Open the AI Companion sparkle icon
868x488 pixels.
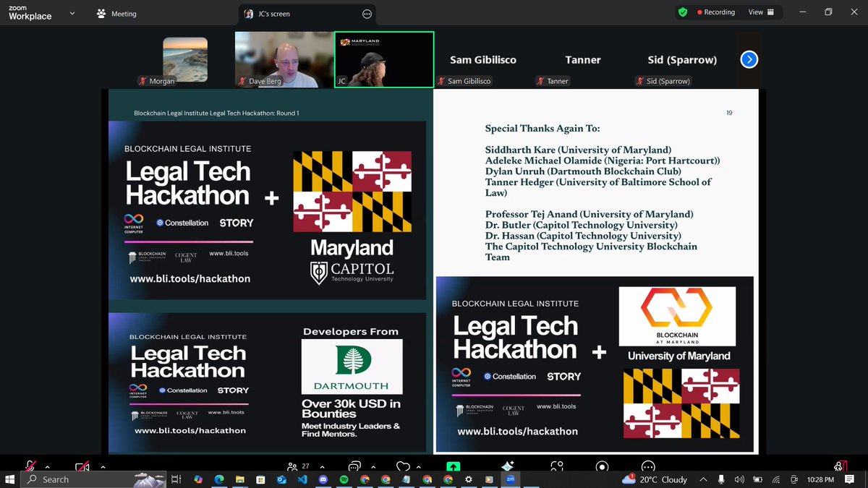point(507,466)
